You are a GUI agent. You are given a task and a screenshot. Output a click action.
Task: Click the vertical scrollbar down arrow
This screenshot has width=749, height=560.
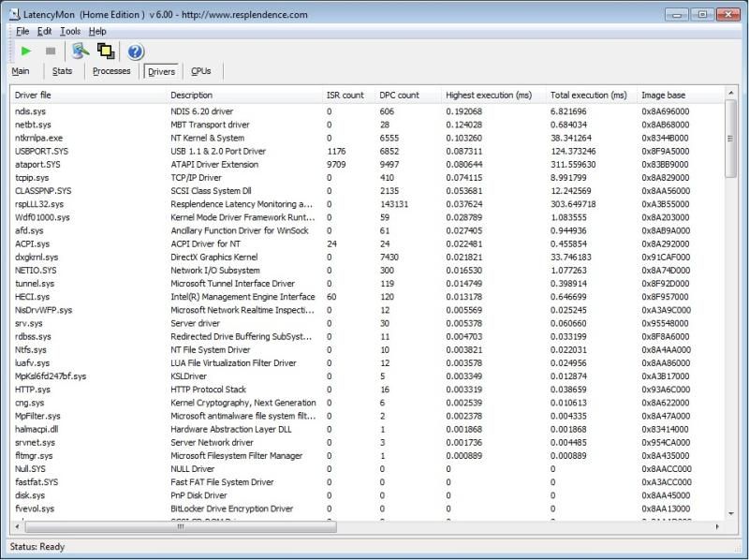pos(731,513)
